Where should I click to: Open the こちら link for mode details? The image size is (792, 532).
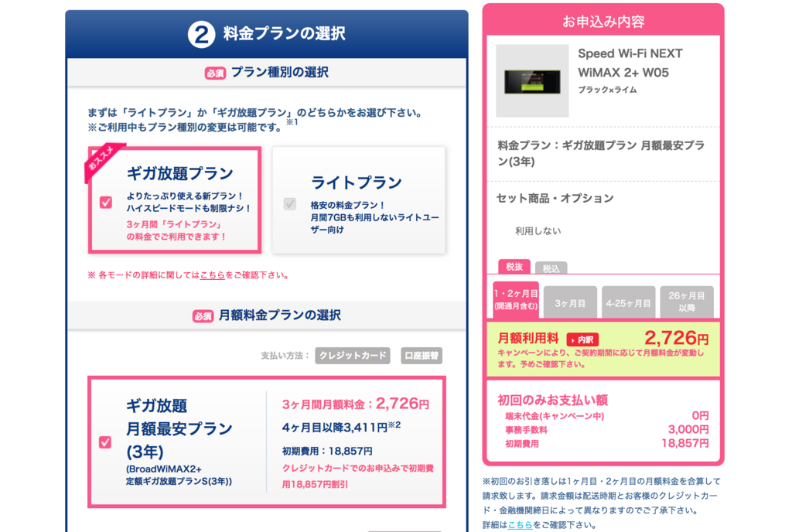pos(212,275)
